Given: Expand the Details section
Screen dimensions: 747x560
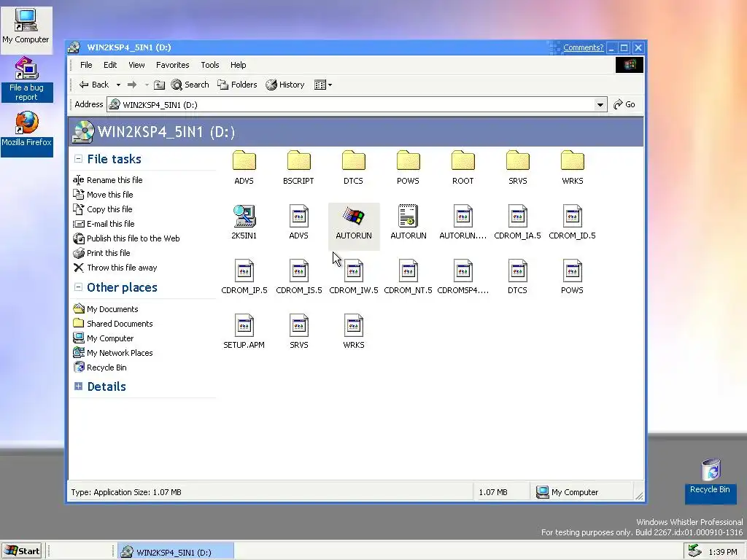Looking at the screenshot, I should coord(78,386).
